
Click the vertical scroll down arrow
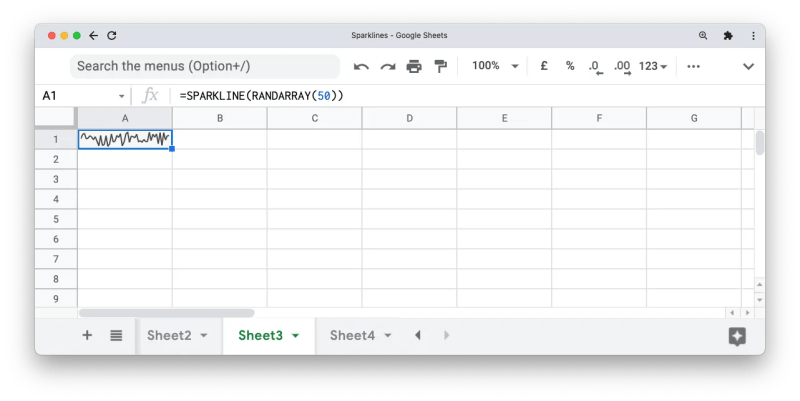[x=760, y=300]
